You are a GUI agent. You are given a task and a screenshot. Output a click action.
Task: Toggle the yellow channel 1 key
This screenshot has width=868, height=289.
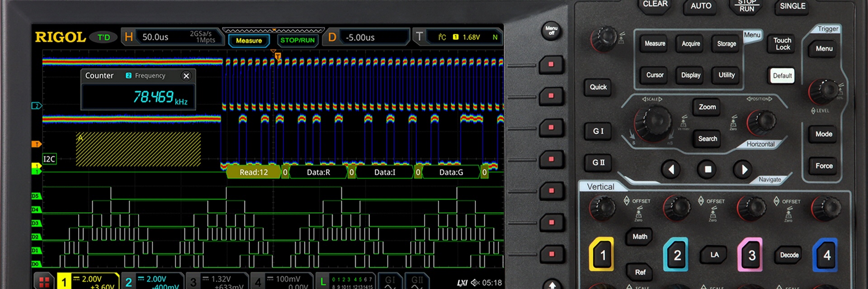(602, 254)
